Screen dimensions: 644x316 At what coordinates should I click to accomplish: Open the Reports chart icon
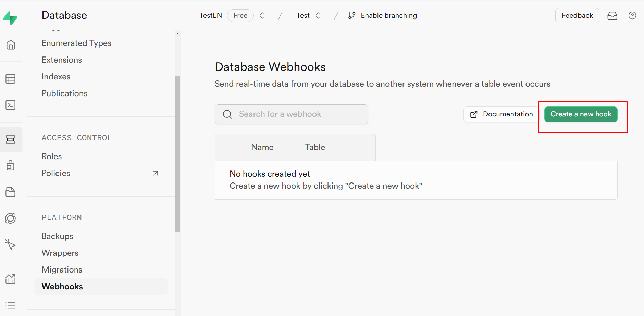click(11, 279)
